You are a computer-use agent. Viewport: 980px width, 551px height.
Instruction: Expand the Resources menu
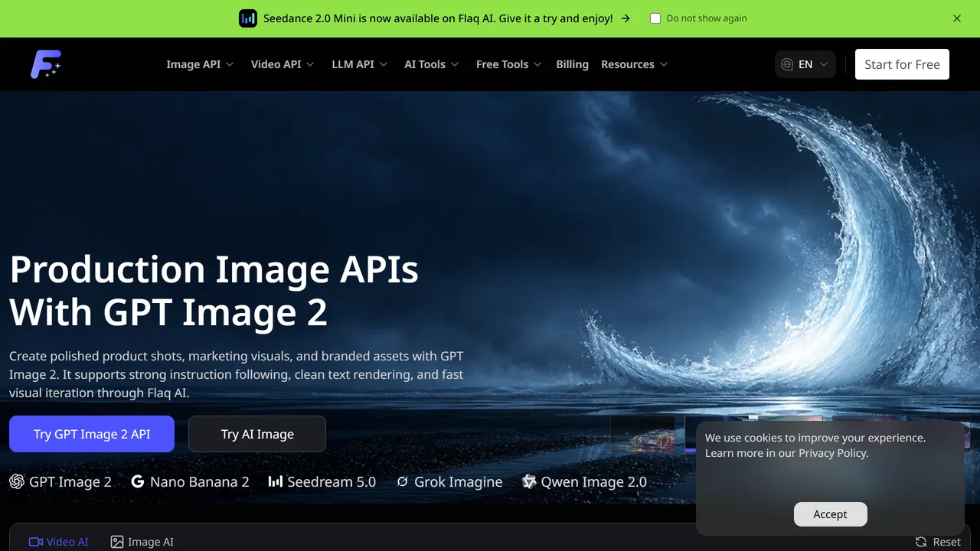pos(635,64)
